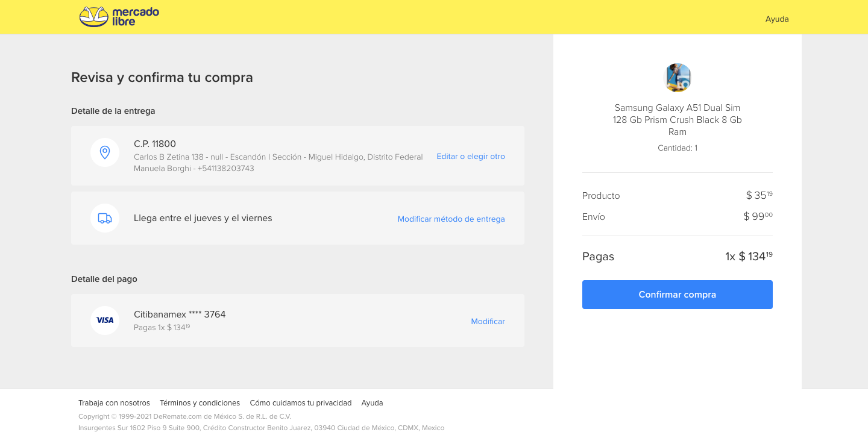
Task: Open Trabaja con nosotros footer link
Action: tap(114, 403)
